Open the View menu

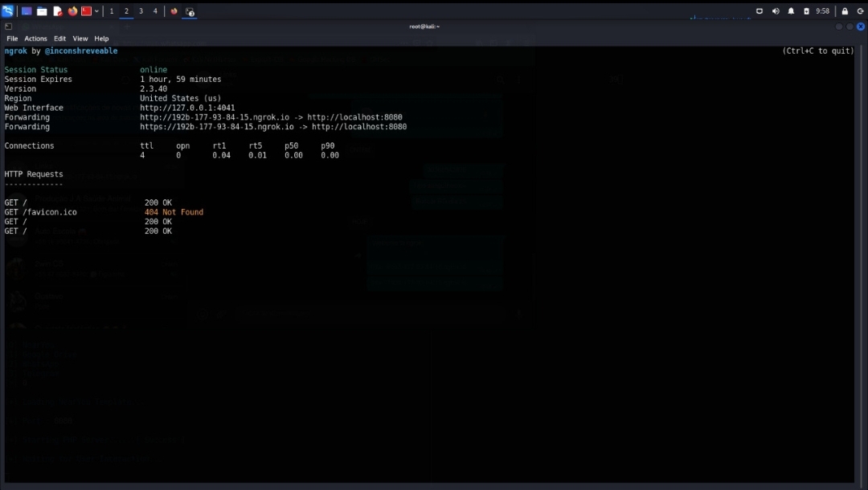[x=80, y=39]
